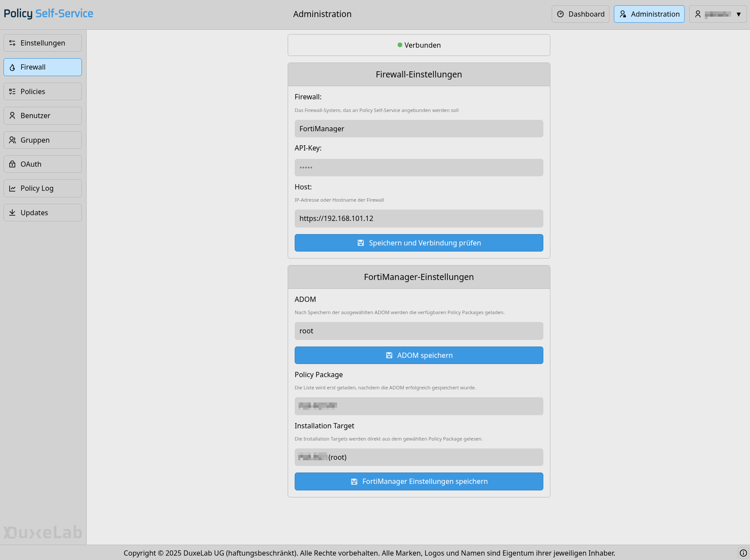The width and height of the screenshot is (750, 560).
Task: Open Benutzer via the person icon
Action: click(12, 115)
